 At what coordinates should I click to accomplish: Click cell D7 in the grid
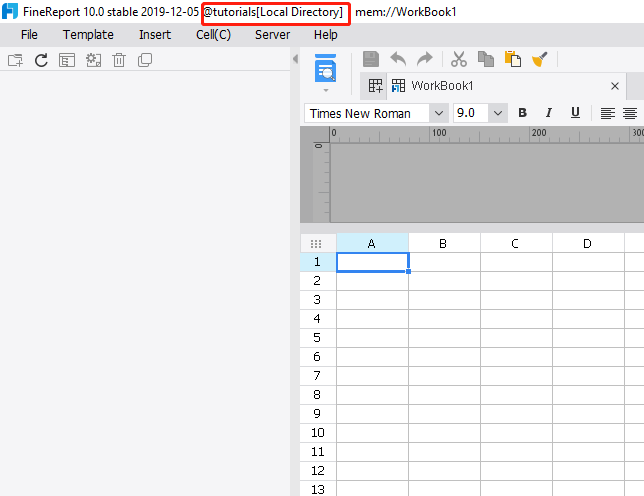[x=588, y=376]
